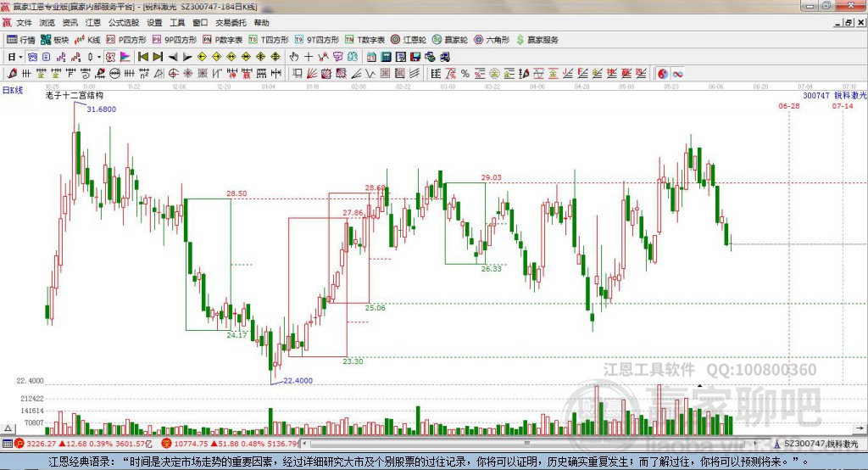
Task: Open the 江恩 menu
Action: point(93,23)
